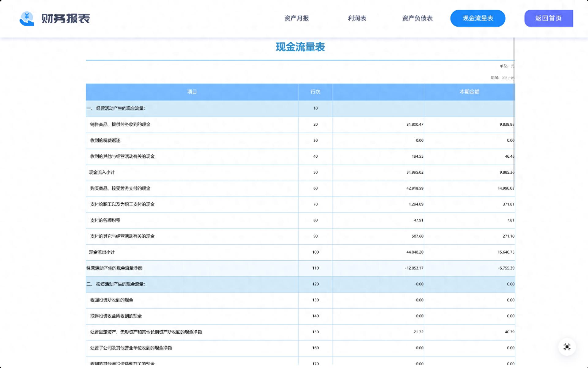
Task: Click the highlighted 现金流量表 tab
Action: 478,18
